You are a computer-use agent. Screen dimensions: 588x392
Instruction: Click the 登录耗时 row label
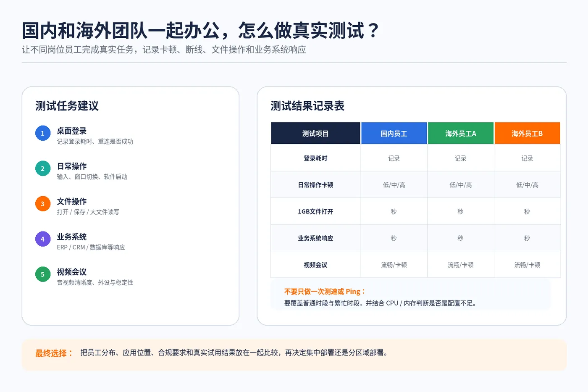[x=315, y=158]
